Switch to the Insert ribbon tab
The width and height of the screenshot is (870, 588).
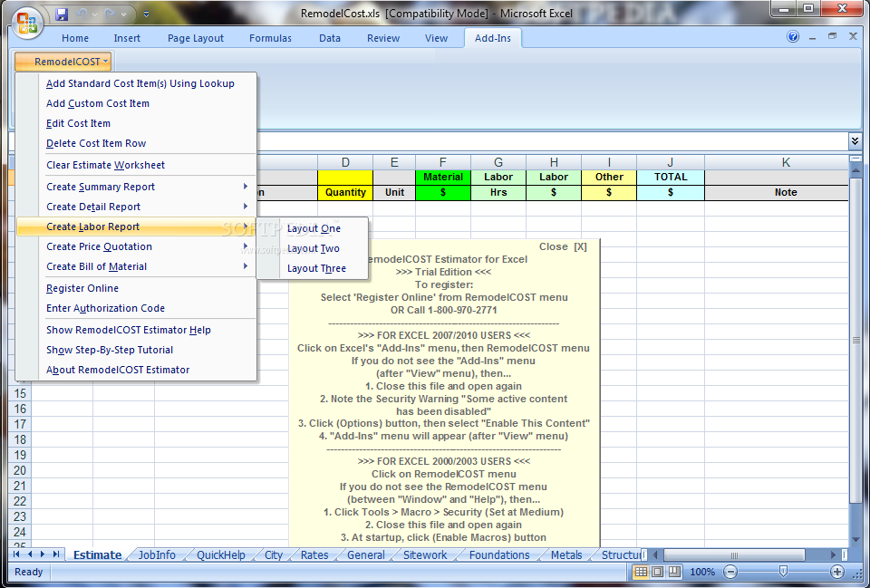pyautogui.click(x=127, y=38)
